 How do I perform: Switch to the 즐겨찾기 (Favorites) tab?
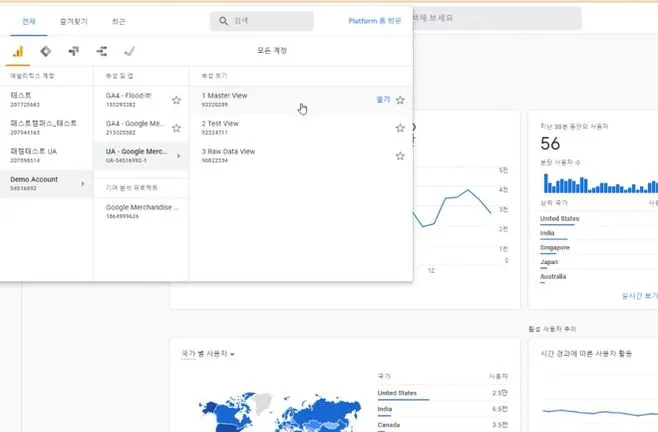pyautogui.click(x=74, y=21)
